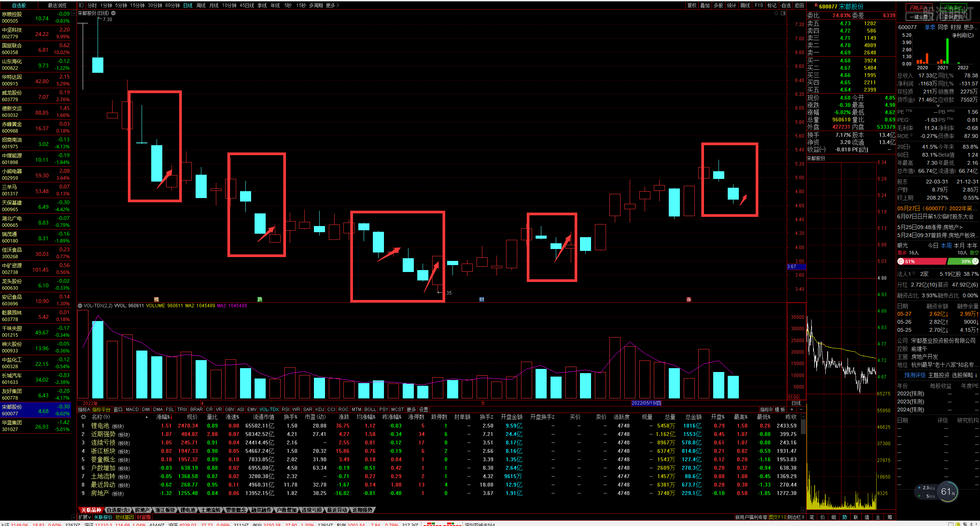Remove stock from watchlist with -自选
The height and width of the screenshot is (526, 980).
point(786,5)
